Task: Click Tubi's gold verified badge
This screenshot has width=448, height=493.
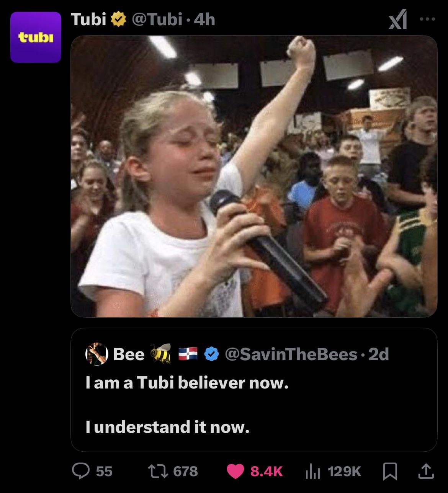Action: pos(119,19)
